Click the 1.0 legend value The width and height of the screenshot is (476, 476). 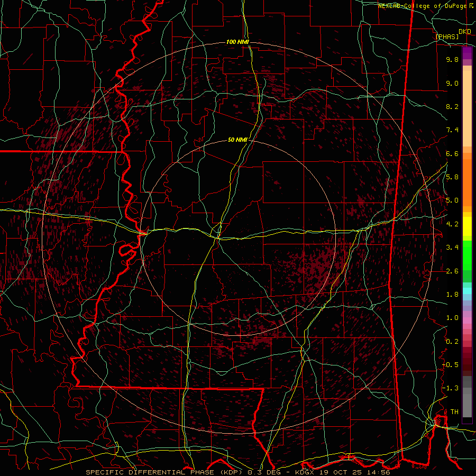(x=452, y=318)
